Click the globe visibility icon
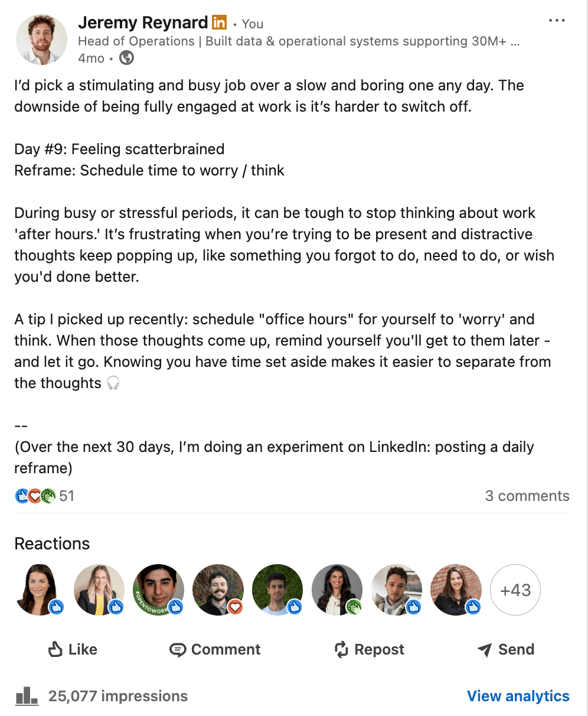 point(126,58)
